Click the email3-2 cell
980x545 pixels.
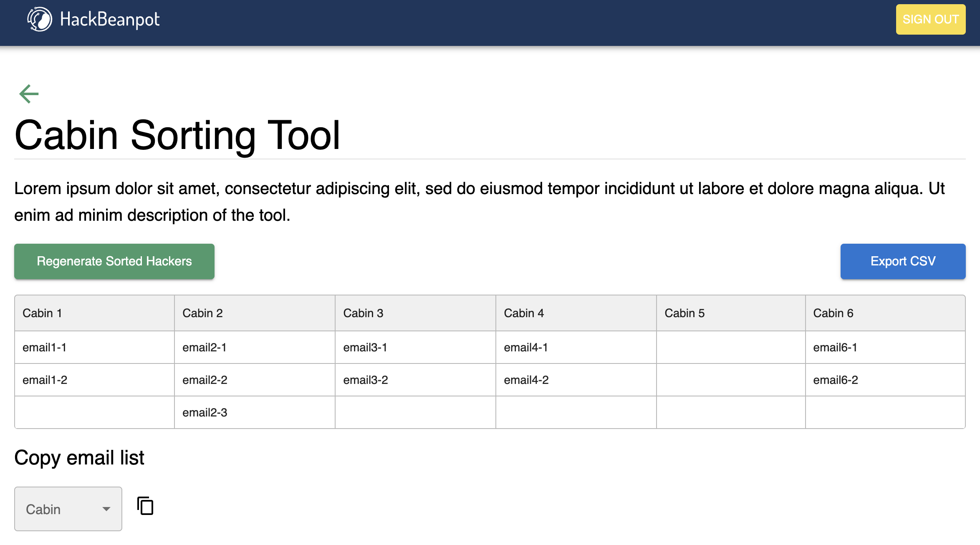pyautogui.click(x=365, y=380)
